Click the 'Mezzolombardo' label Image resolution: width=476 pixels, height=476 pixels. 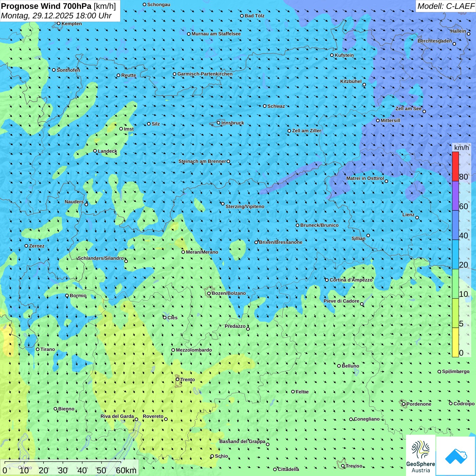click(194, 350)
